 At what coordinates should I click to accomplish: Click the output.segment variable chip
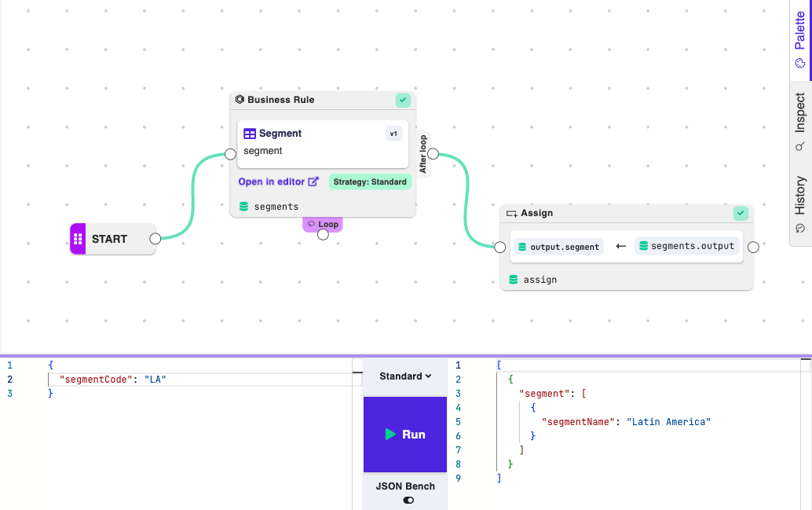[558, 247]
